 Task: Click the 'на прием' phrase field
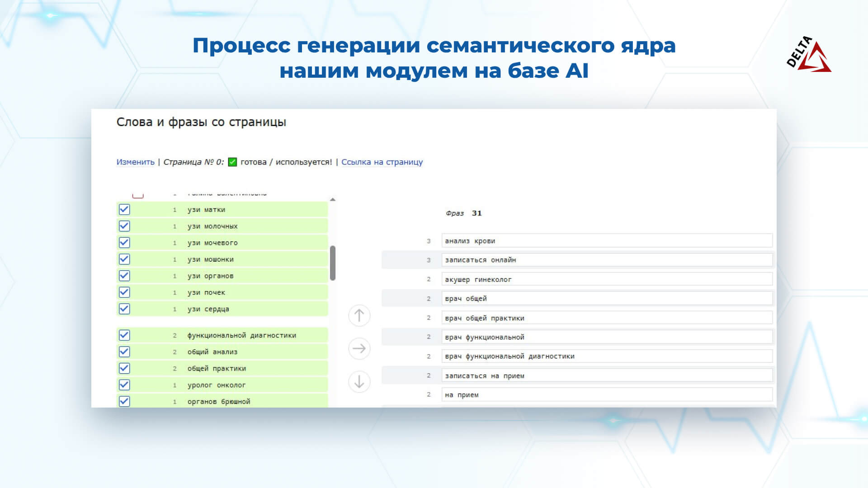pos(607,394)
